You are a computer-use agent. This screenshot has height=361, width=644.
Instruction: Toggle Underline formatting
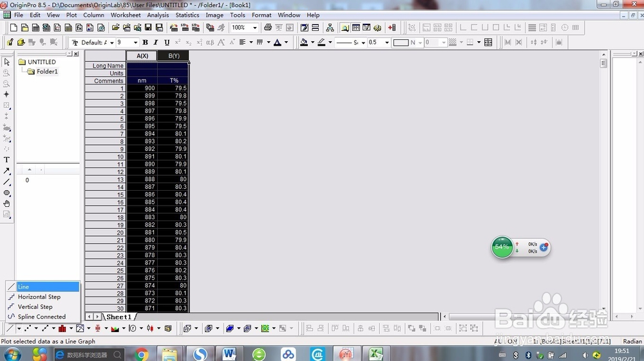pyautogui.click(x=167, y=42)
